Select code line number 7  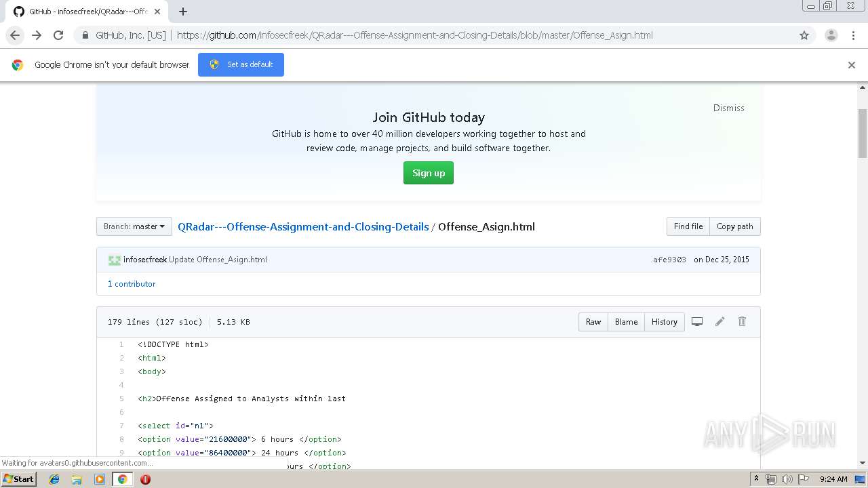[121, 426]
